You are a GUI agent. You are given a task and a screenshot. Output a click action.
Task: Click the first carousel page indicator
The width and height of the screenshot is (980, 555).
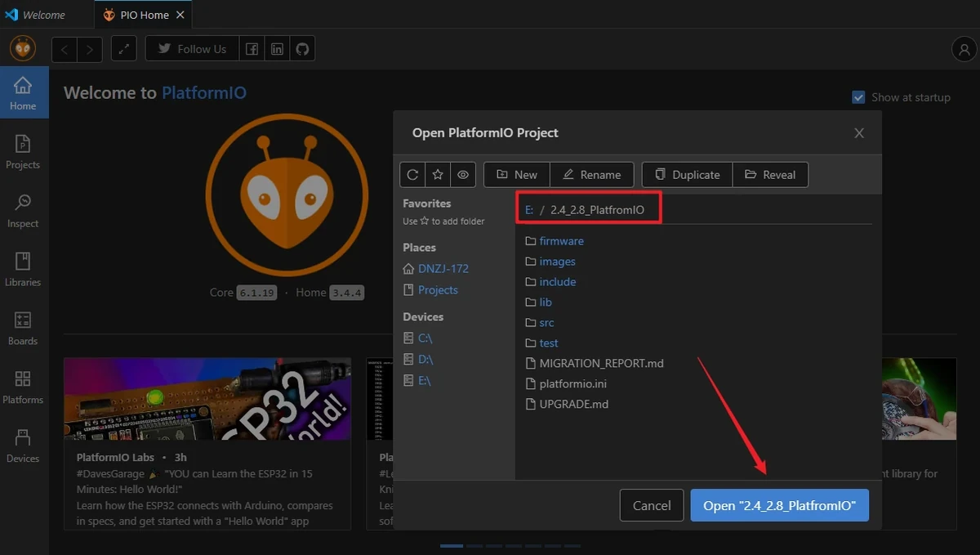(x=452, y=546)
